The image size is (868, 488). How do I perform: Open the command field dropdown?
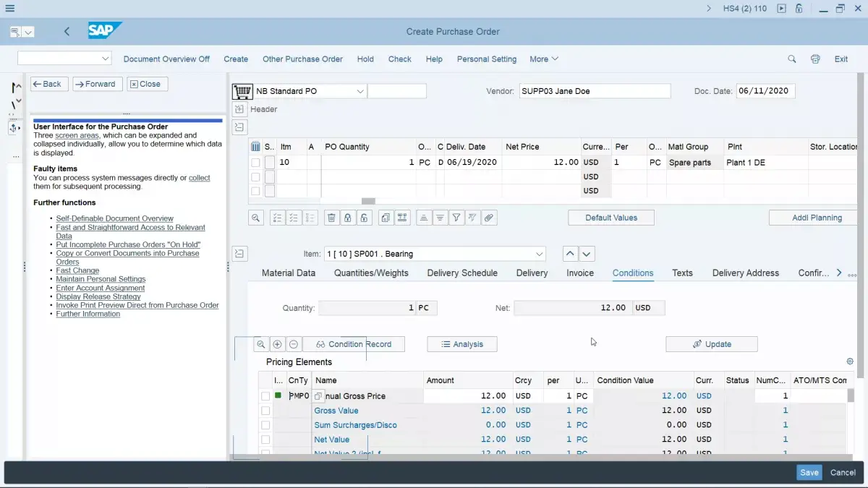pyautogui.click(x=106, y=59)
